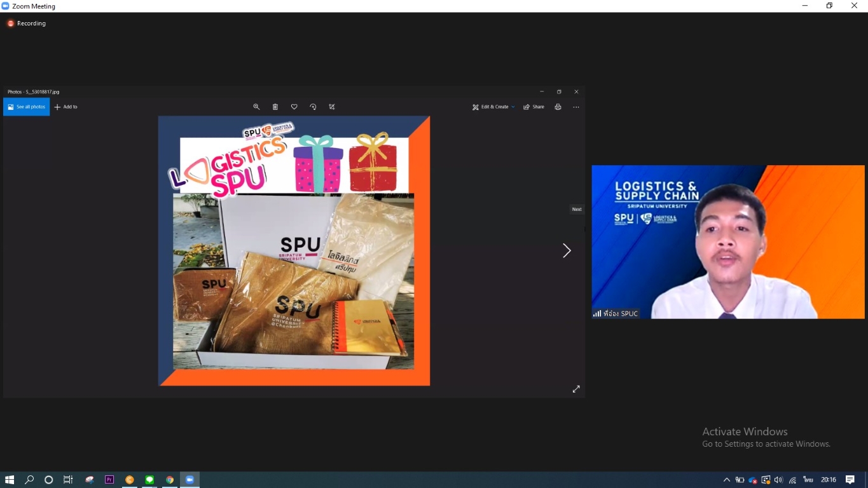868x488 pixels.
Task: Open LINE app from the taskbar
Action: [x=149, y=480]
